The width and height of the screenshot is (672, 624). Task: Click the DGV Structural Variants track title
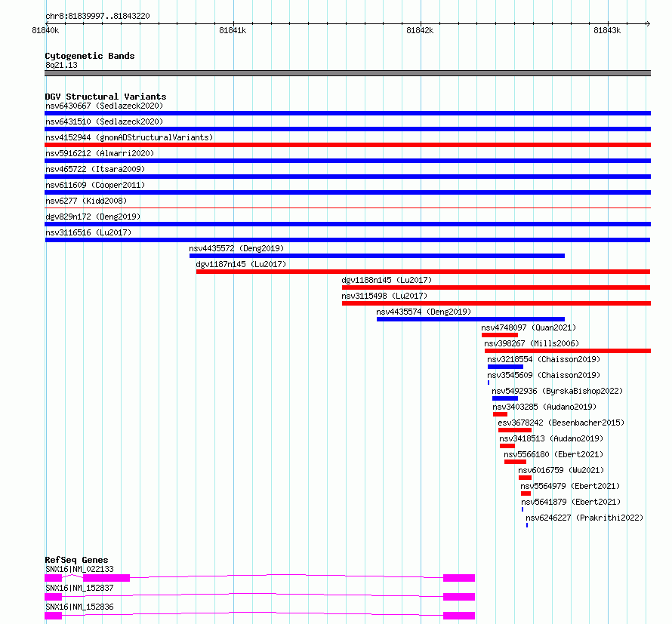click(x=106, y=97)
